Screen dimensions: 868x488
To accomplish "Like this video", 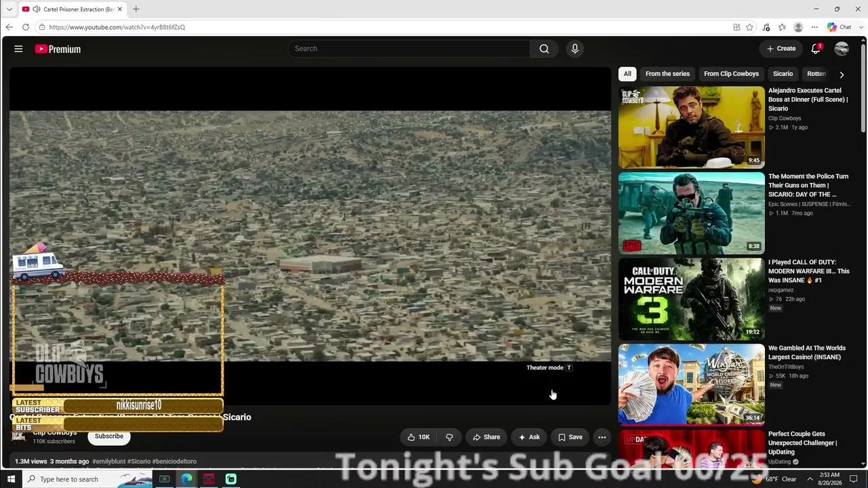I will pyautogui.click(x=418, y=437).
